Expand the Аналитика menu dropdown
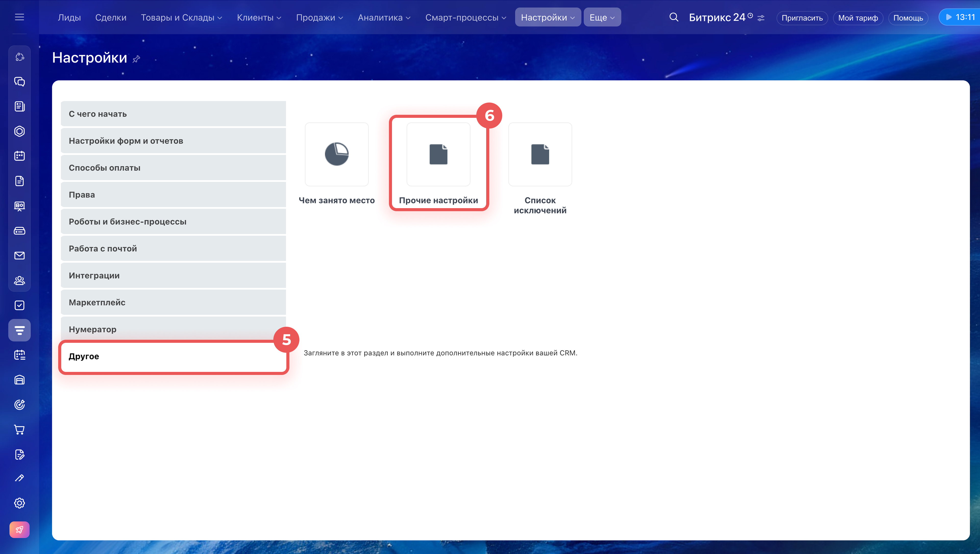This screenshot has height=554, width=980. [x=384, y=18]
